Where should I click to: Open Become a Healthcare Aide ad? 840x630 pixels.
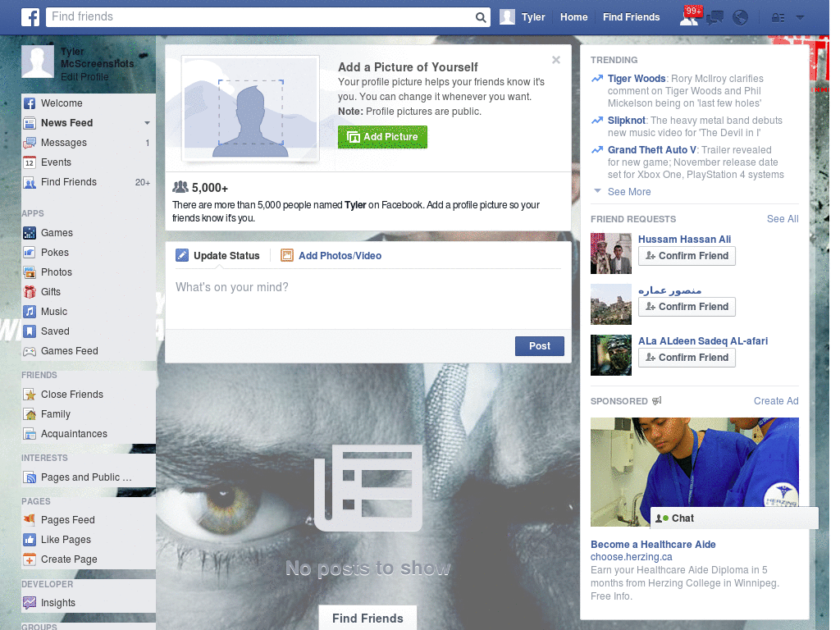(x=653, y=545)
